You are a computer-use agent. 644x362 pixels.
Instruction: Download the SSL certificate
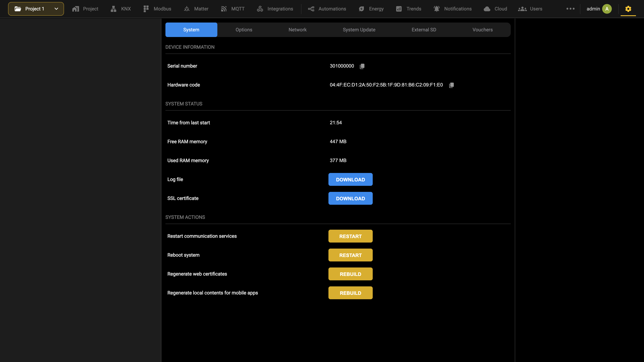tap(351, 198)
